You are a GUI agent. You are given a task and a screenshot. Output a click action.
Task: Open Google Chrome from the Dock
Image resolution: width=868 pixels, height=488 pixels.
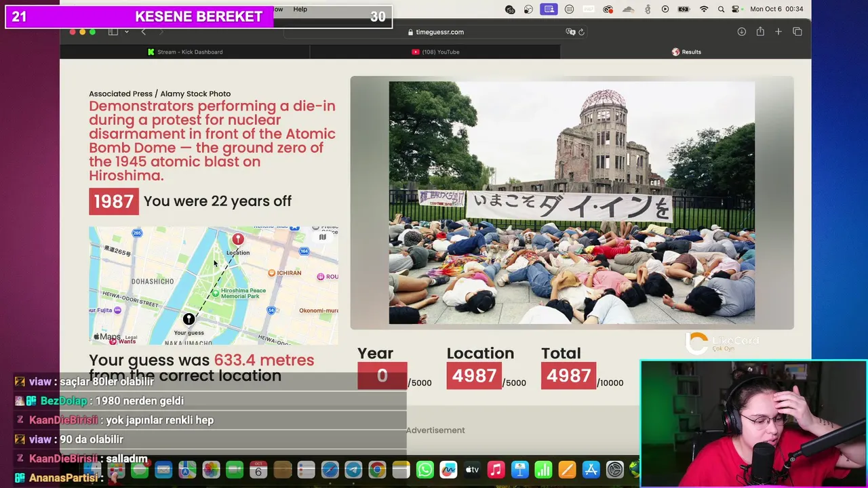(x=377, y=469)
